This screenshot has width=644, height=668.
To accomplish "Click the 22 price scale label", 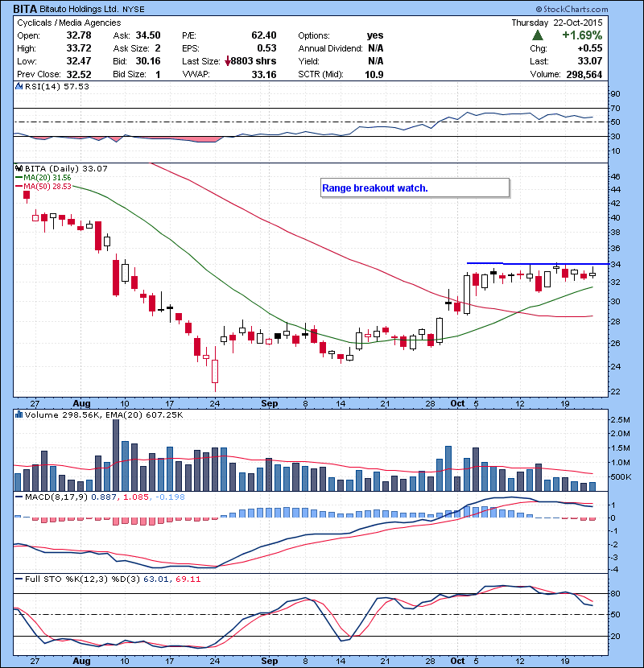I will [615, 391].
